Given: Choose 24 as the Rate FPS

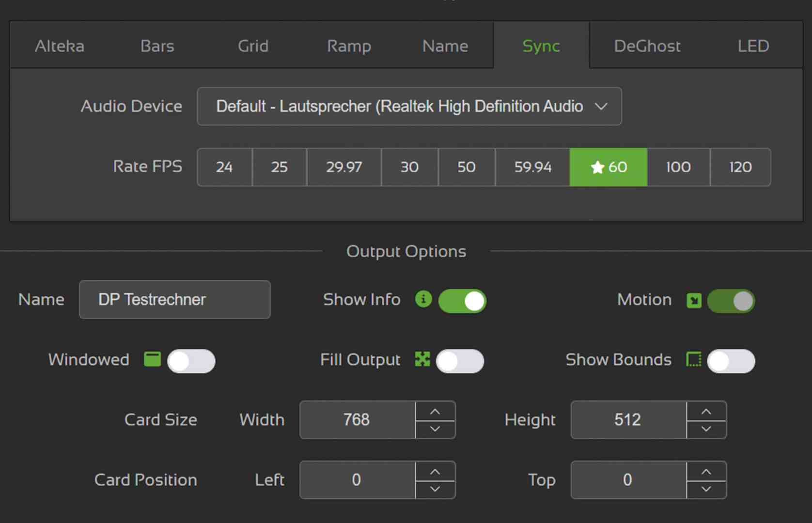Looking at the screenshot, I should point(224,167).
